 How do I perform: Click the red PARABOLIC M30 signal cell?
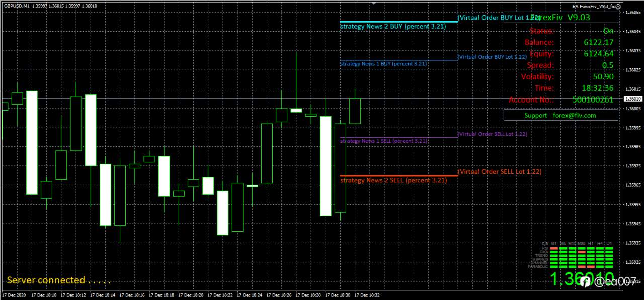click(581, 266)
